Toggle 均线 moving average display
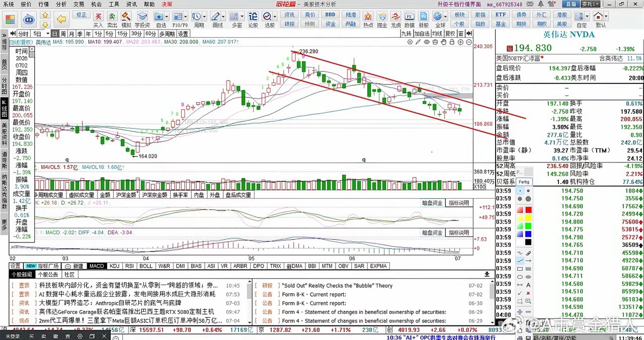Screen dimensions: 644x340 click(437, 34)
